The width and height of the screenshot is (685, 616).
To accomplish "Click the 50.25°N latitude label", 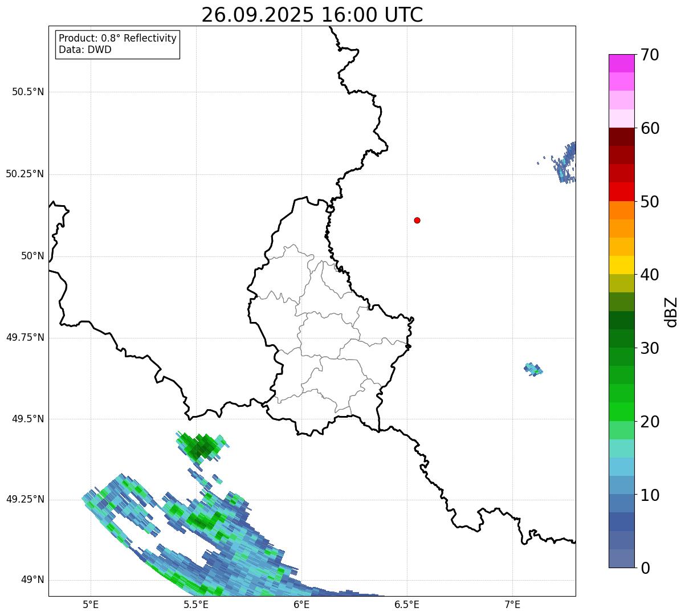I will [25, 174].
